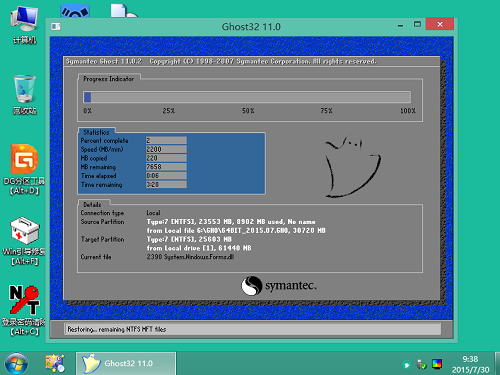The height and width of the screenshot is (375, 500).
Task: Click the colorful tools icon in taskbar
Action: tap(55, 363)
